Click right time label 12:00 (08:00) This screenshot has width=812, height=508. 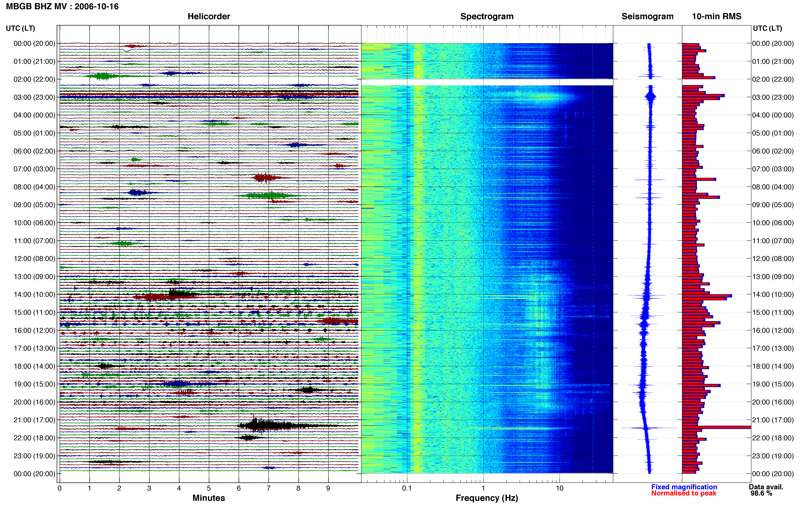[x=773, y=258]
